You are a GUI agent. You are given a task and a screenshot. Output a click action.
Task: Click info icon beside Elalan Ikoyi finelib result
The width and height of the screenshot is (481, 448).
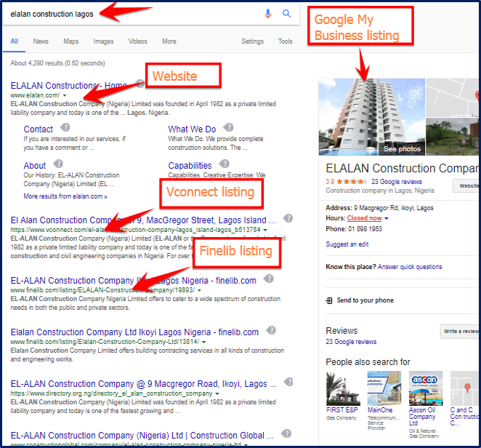coord(271,330)
